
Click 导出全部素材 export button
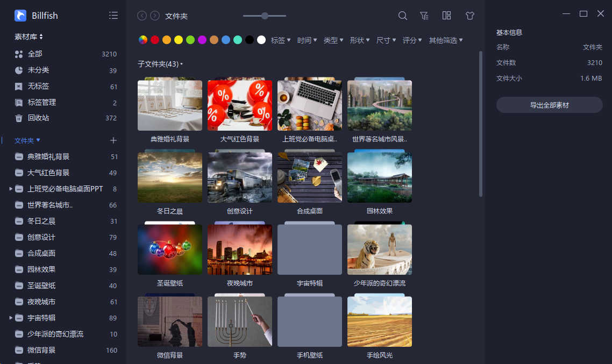[549, 105]
